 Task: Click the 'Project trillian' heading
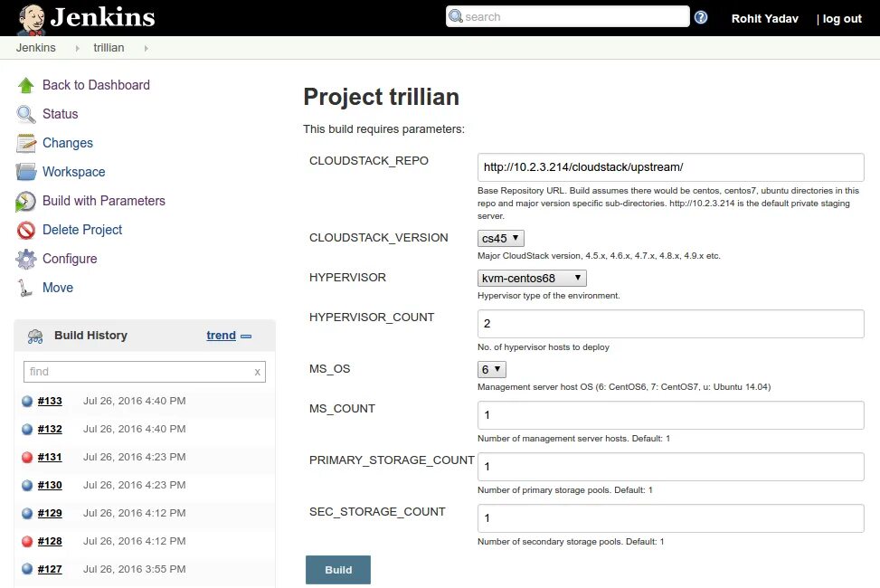coord(381,97)
